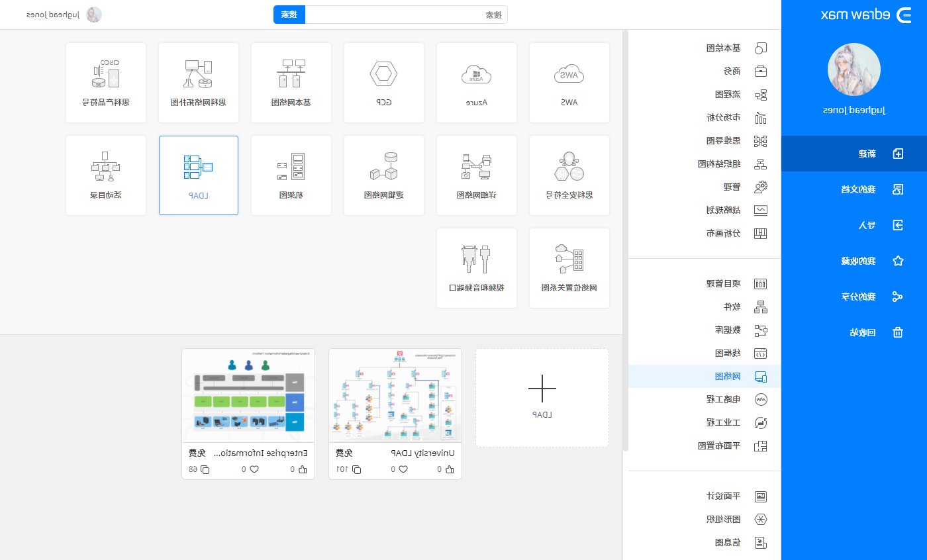
Task: Choose the 思科安全符号 template type
Action: pyautogui.click(x=569, y=175)
